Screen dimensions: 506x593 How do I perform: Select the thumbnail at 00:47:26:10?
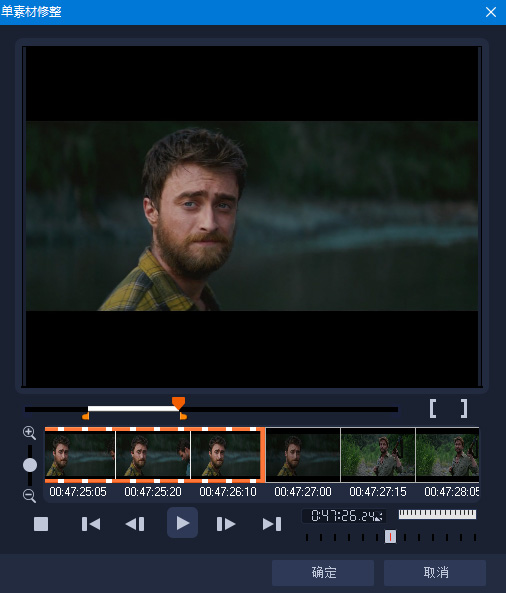coord(226,455)
